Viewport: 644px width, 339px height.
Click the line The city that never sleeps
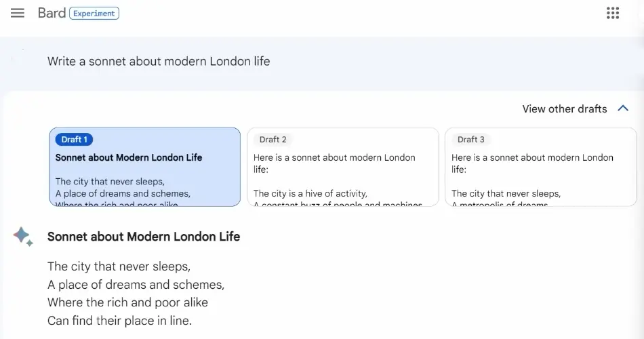(119, 266)
